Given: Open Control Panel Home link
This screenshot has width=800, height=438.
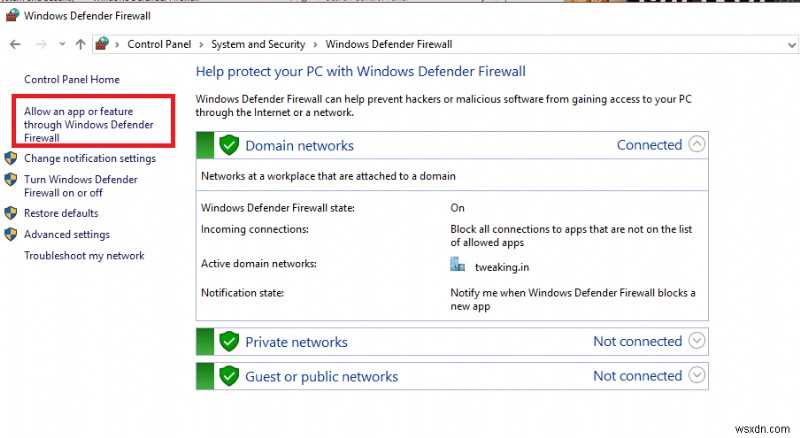Looking at the screenshot, I should (72, 80).
